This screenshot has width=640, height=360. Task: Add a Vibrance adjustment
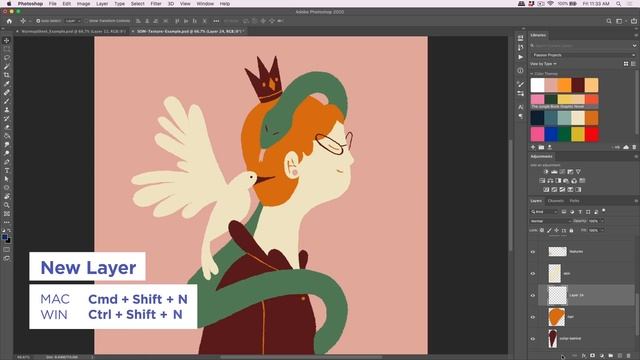[x=578, y=172]
